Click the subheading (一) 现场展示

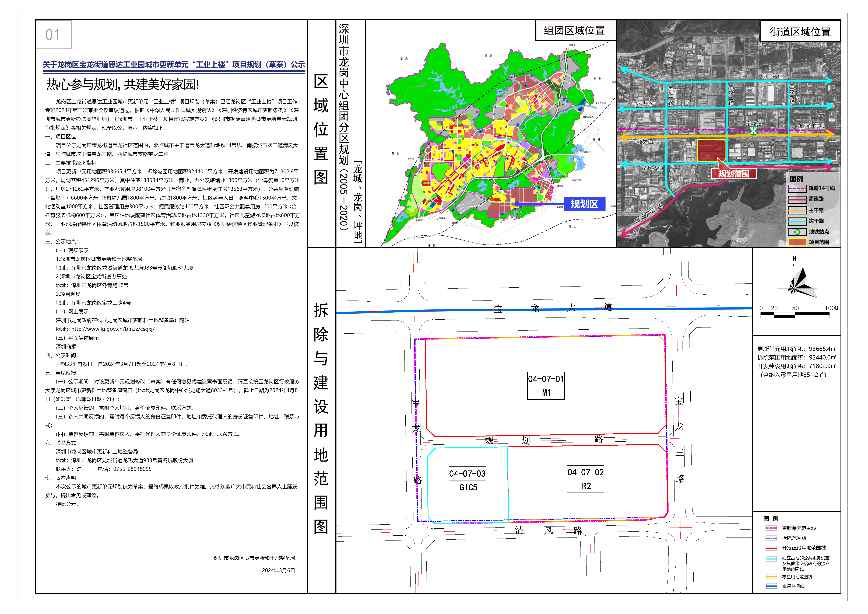[x=72, y=250]
